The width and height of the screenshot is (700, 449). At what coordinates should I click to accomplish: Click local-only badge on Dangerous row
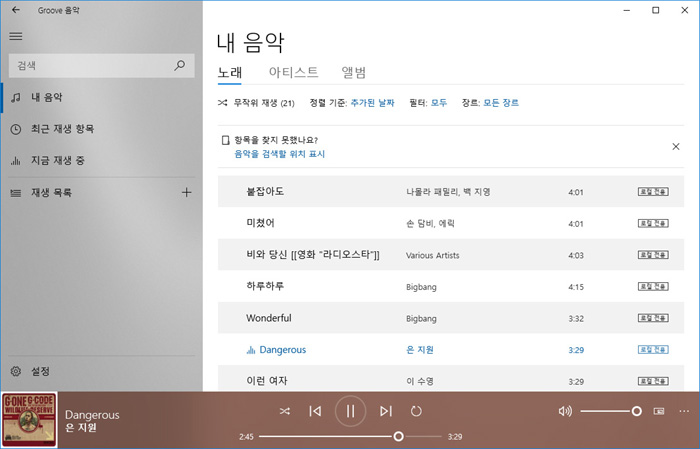coord(653,350)
